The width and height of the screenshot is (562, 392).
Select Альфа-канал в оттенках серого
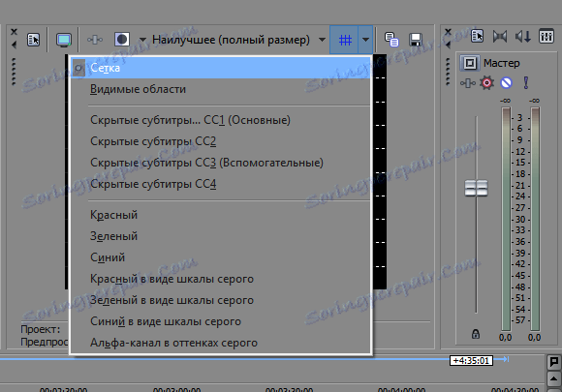pyautogui.click(x=220, y=343)
